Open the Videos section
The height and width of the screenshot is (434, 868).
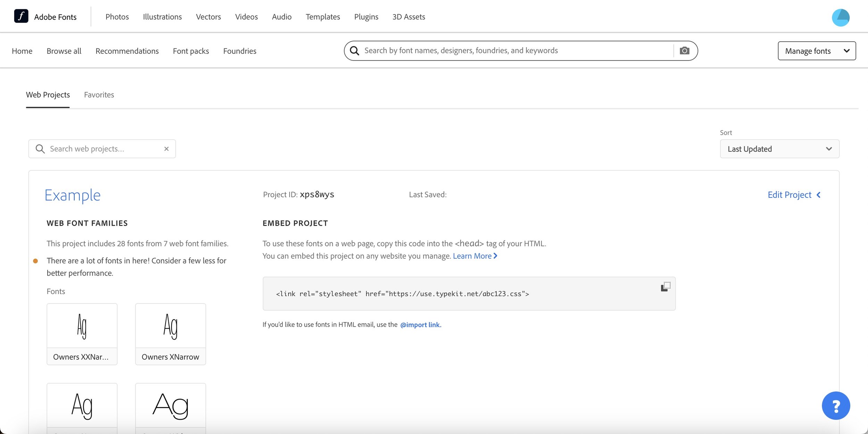[x=246, y=17]
